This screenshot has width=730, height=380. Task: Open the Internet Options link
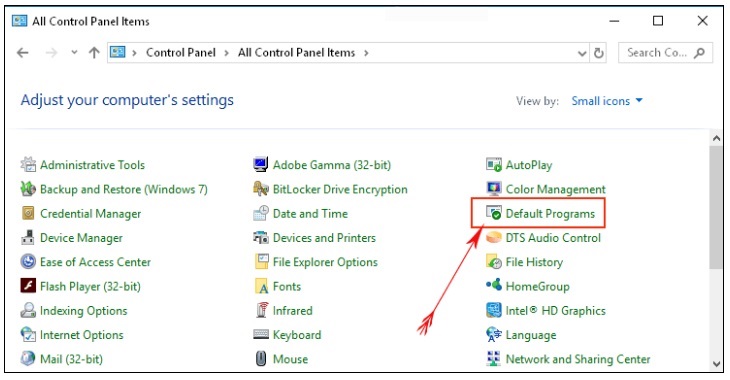(81, 335)
